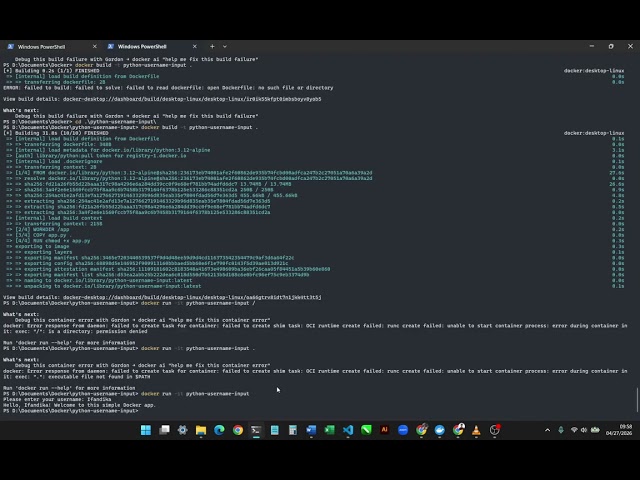Click the 'exporting to image' line
Screen dimensions: 640x480
[38, 246]
